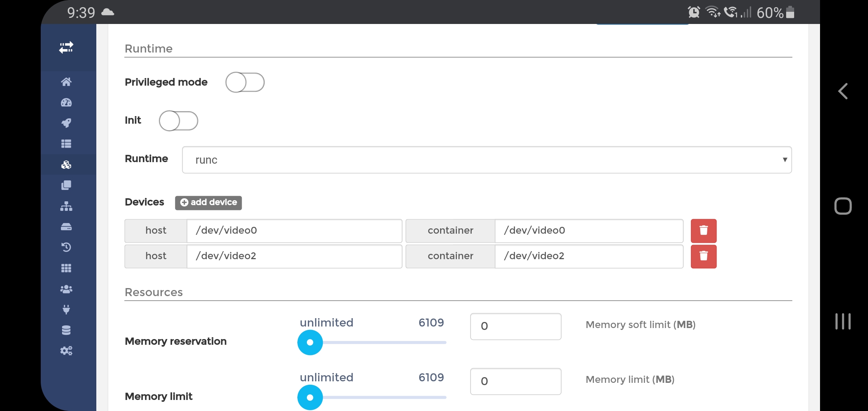Screen dimensions: 868x411
Task: Open the Settings gears icon
Action: [67, 350]
